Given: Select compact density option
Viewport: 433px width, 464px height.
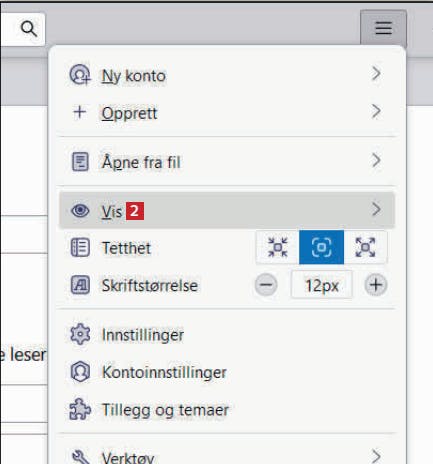Looking at the screenshot, I should click(277, 247).
